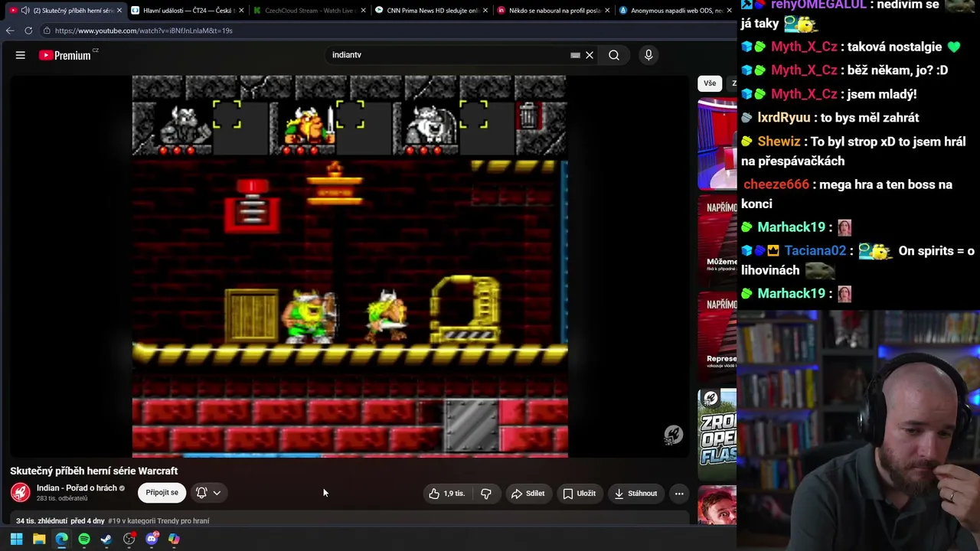Click the chat message 'taková nostalgie'
The width and height of the screenshot is (980, 551).
point(894,47)
